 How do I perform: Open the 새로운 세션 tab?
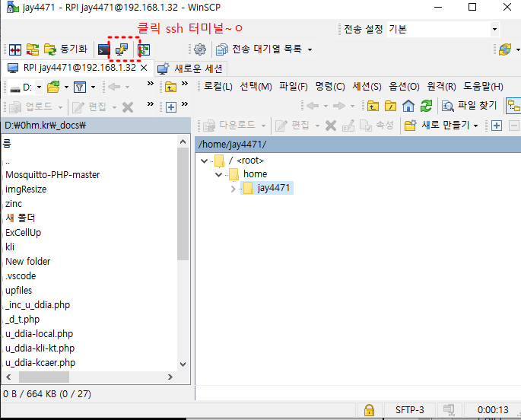(x=190, y=68)
